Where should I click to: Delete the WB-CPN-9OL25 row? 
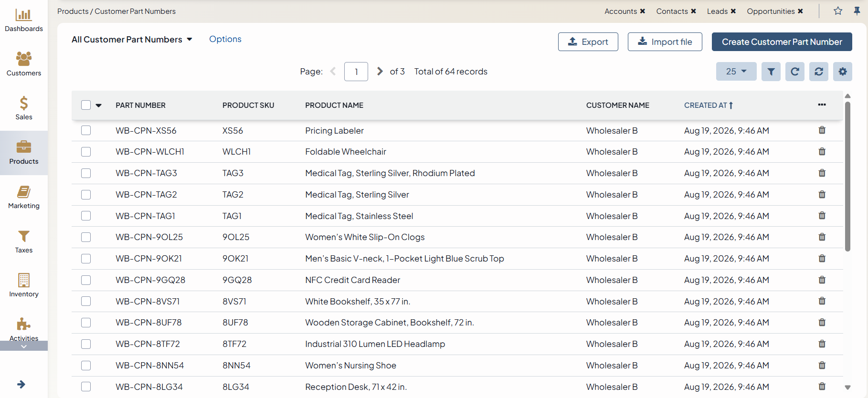pyautogui.click(x=822, y=237)
